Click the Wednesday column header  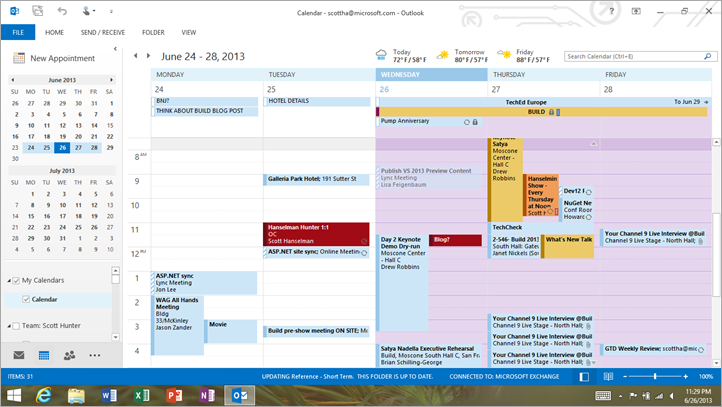pyautogui.click(x=431, y=75)
